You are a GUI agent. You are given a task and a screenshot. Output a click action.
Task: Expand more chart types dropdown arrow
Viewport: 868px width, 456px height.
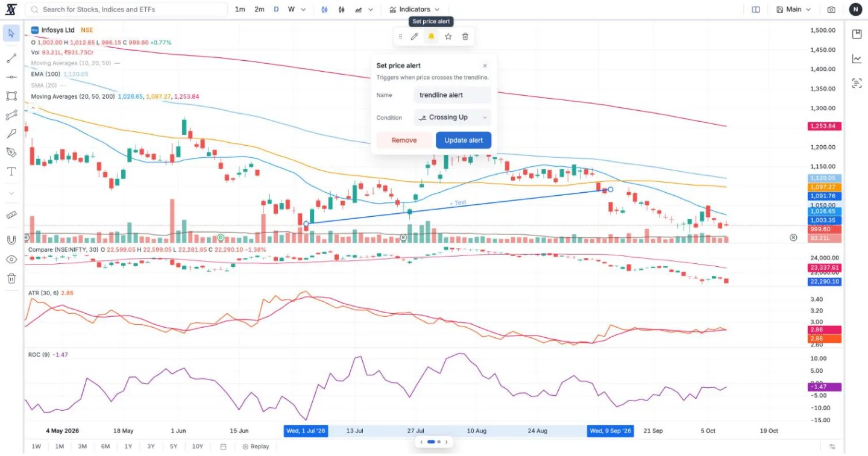point(371,10)
